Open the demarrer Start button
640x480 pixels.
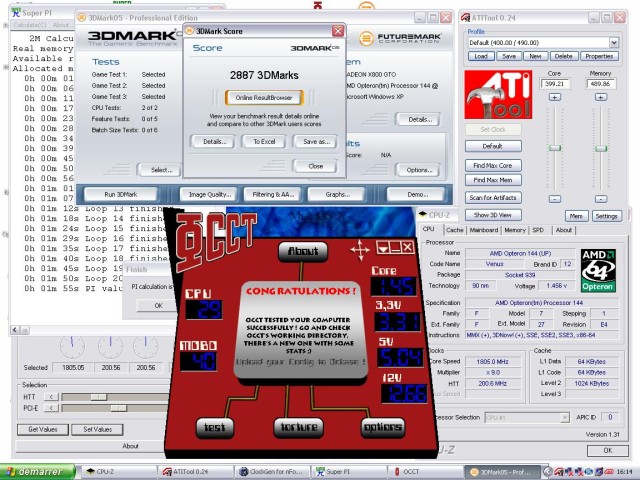[x=38, y=472]
